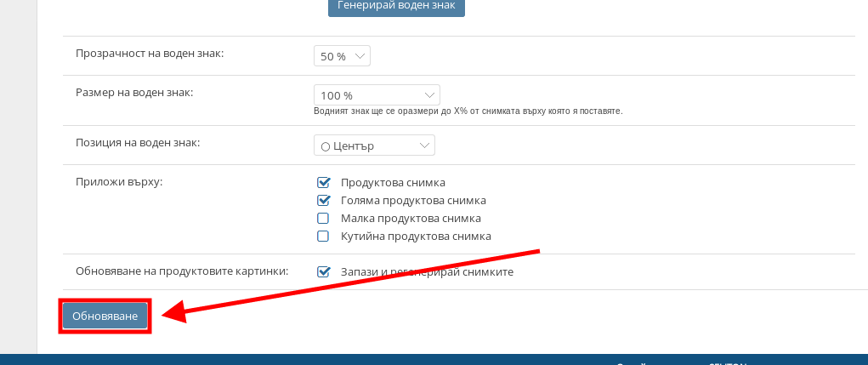Click the Позиция на воден знак label
This screenshot has height=365, width=868.
[138, 142]
